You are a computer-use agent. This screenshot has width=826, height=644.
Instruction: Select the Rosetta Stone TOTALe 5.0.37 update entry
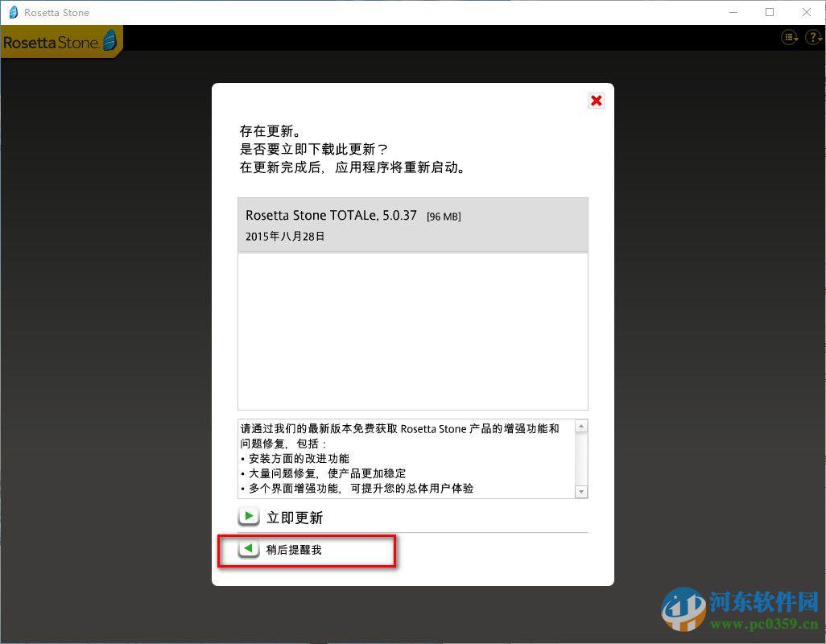412,224
